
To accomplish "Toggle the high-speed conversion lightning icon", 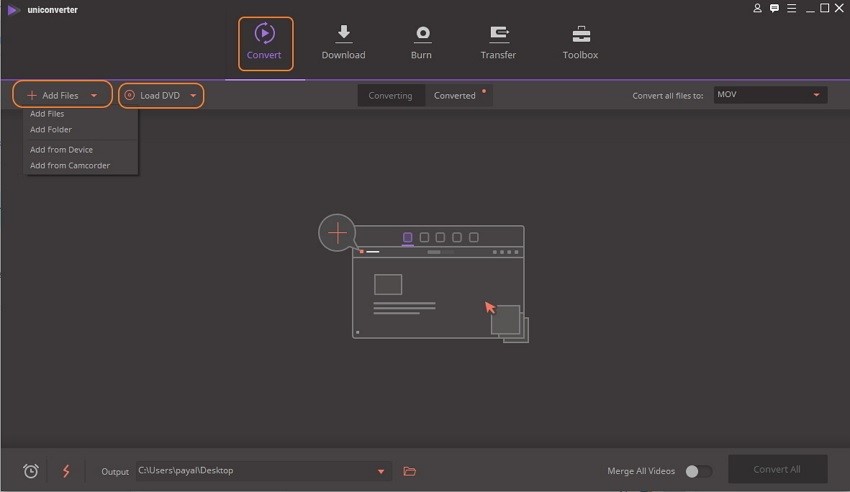I will tap(66, 471).
